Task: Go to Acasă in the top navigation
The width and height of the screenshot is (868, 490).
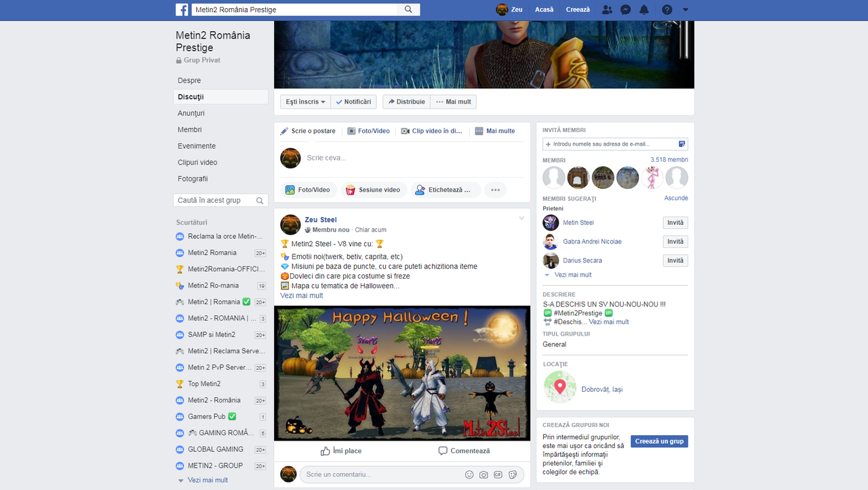Action: [544, 9]
